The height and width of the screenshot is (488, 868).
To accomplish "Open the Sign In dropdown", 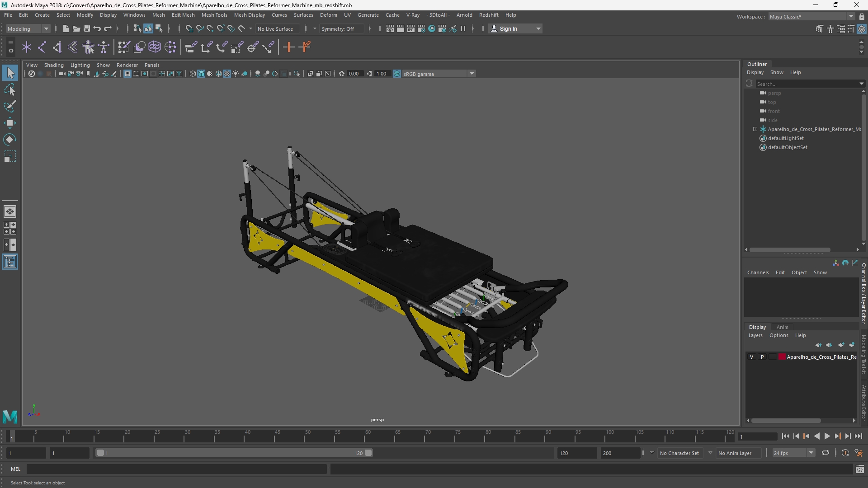I will tap(516, 28).
